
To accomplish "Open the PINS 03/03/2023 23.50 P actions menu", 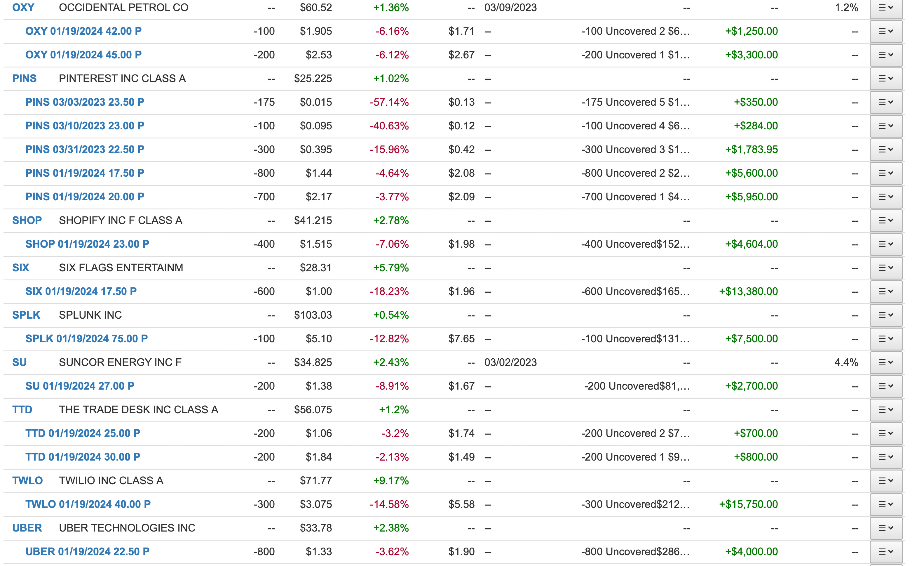I will pyautogui.click(x=886, y=103).
